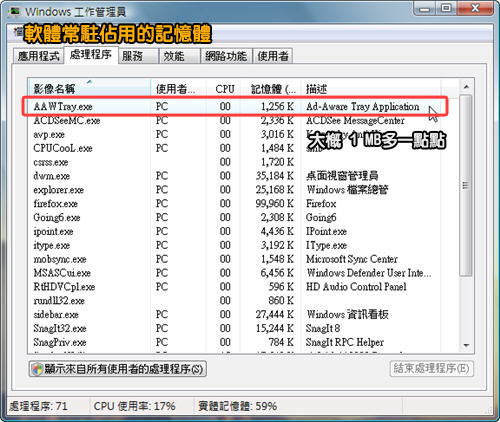Click the CPU 使用率: 17% status entry
Viewport: 500px width, 422px height.
[x=134, y=406]
